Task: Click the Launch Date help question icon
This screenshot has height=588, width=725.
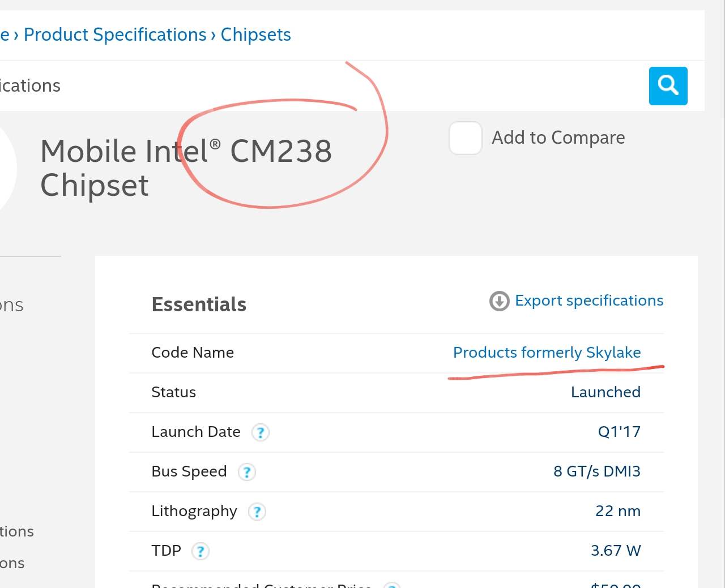Action: tap(261, 433)
